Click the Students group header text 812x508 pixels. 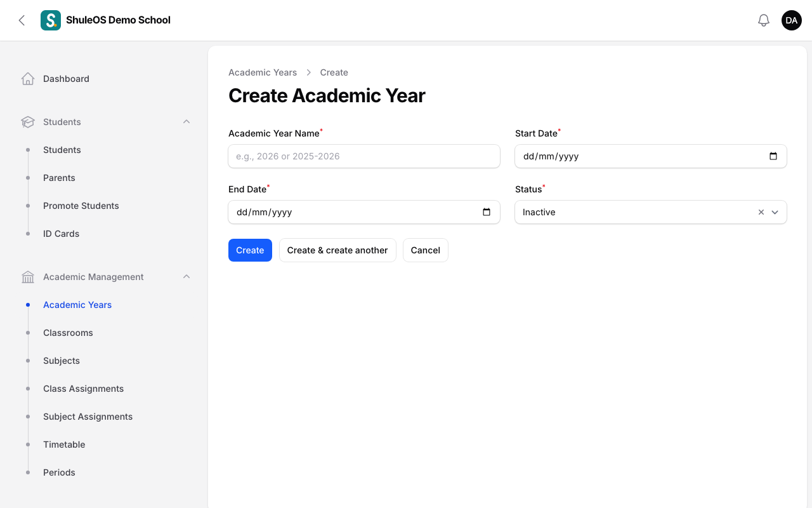click(x=62, y=122)
